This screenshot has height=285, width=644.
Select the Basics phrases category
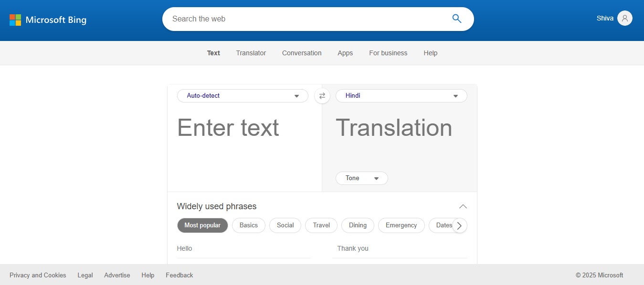[x=248, y=225]
